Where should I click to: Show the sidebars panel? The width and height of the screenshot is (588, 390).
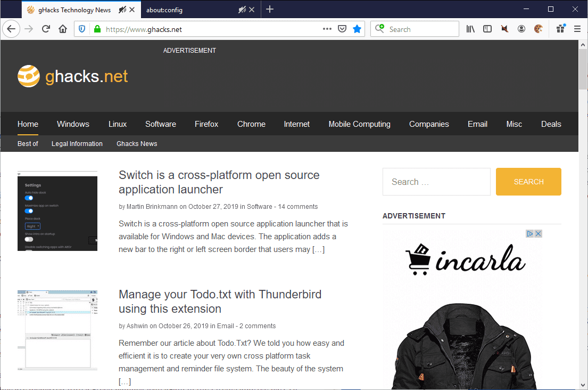[x=487, y=29]
